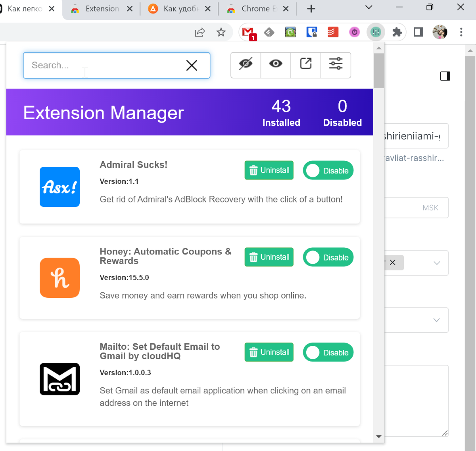This screenshot has height=451, width=476.
Task: Open a new browser tab
Action: [311, 9]
